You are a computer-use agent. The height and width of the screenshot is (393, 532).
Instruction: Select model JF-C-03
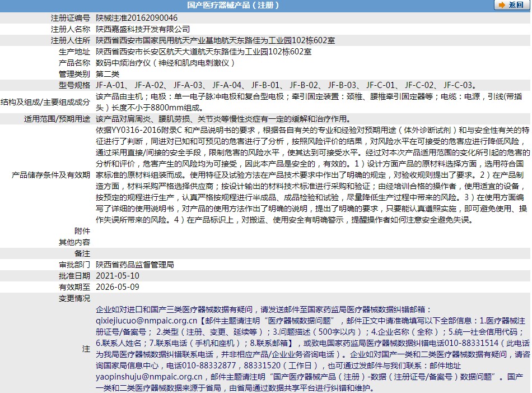(458, 85)
